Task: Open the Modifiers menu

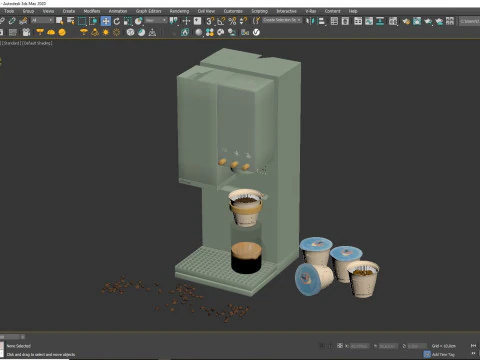Action: (x=92, y=11)
